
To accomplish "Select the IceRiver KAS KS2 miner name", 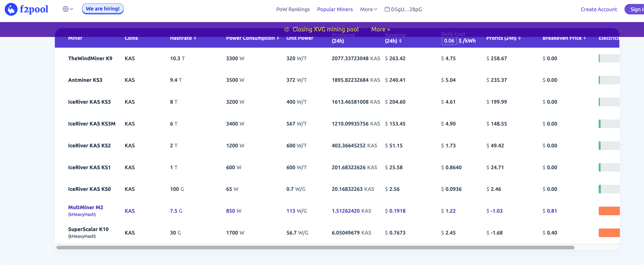I will point(89,145).
